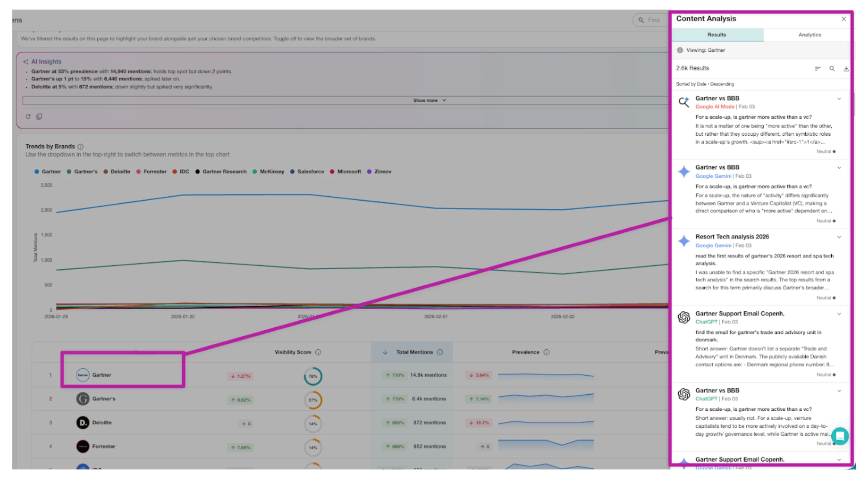Screen dimensions: 868x479
Task: Click the info icon beside Visibility Score
Action: point(318,352)
